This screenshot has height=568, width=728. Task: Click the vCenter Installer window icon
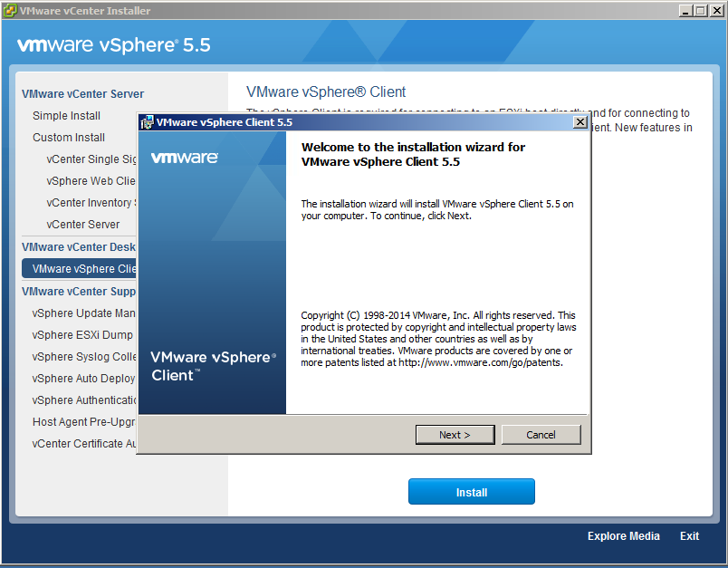tap(10, 11)
